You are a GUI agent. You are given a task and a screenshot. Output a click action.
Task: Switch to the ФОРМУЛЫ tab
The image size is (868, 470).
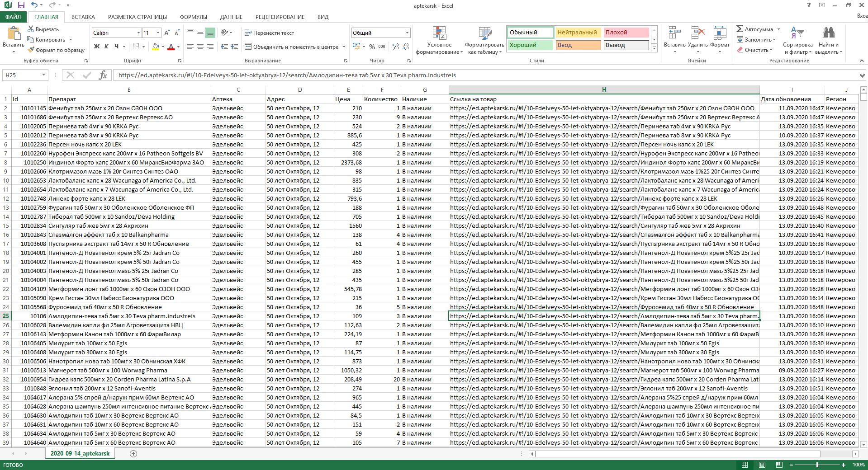[194, 17]
